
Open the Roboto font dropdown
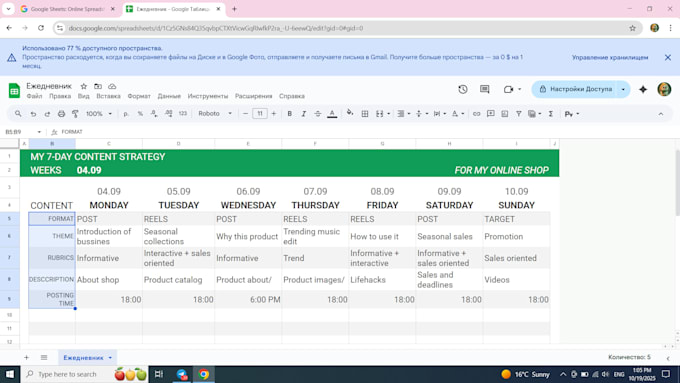click(x=215, y=114)
